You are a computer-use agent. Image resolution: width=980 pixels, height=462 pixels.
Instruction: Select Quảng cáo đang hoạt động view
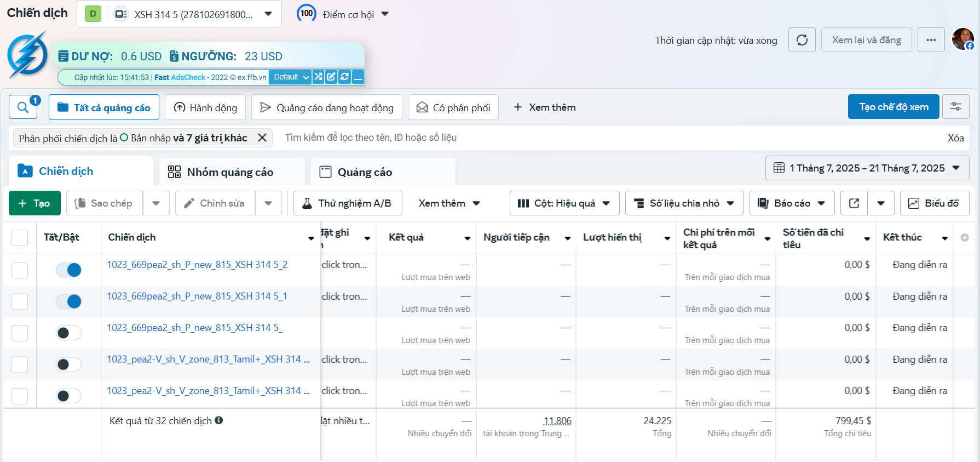pos(327,107)
